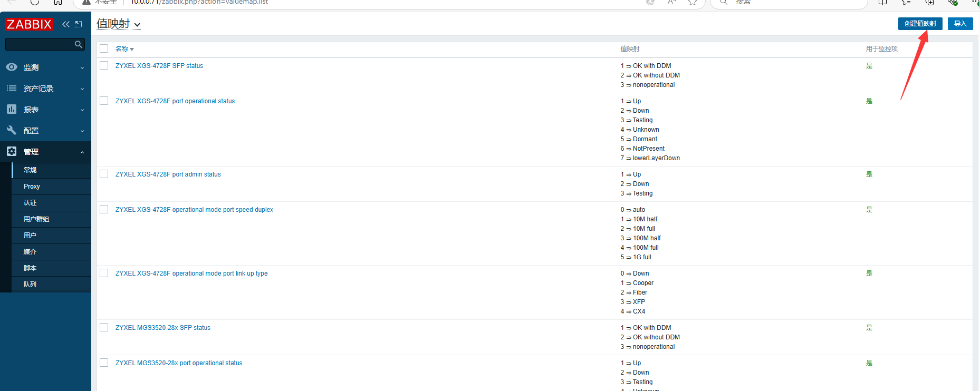The image size is (980, 391).
Task: Click '4 ⇒ CX4' mapping text
Action: (x=632, y=311)
